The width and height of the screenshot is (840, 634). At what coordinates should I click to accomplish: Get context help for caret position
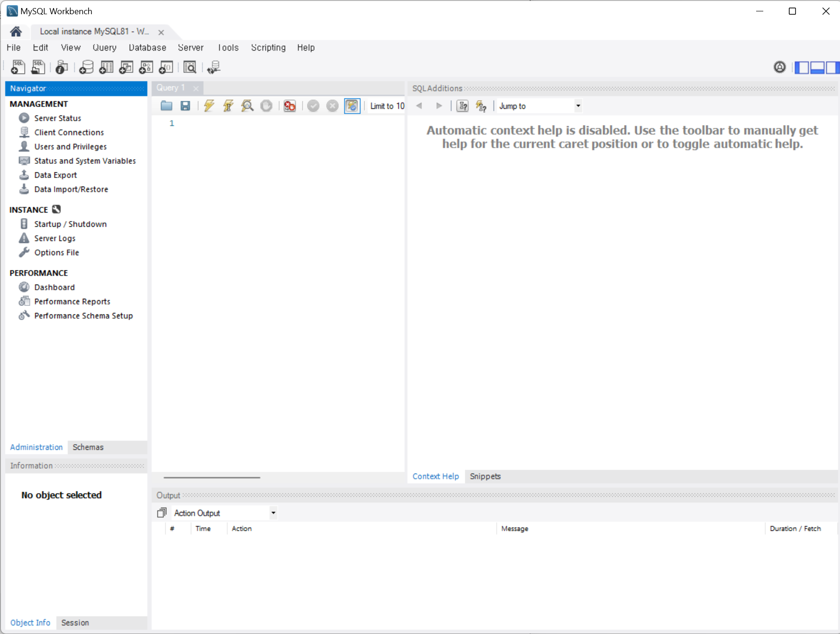pos(463,106)
